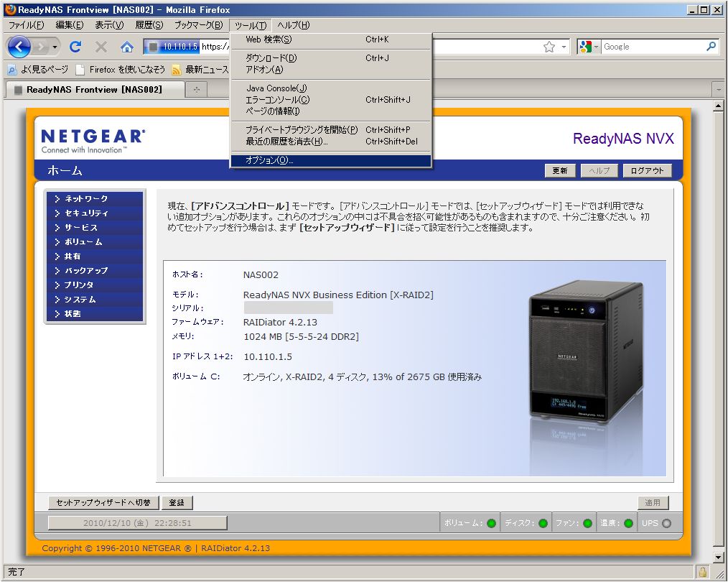728x582 pixels.
Task: Click the ボリューム status green indicator
Action: 491,524
